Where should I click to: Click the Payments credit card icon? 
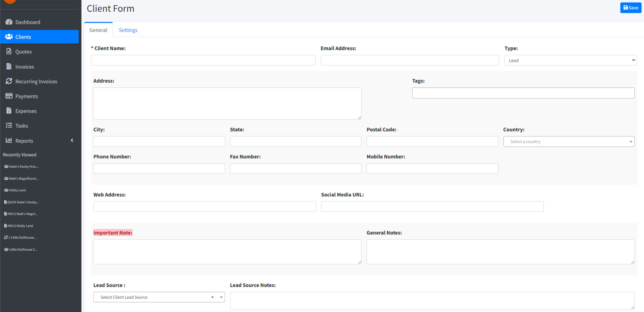(9, 96)
